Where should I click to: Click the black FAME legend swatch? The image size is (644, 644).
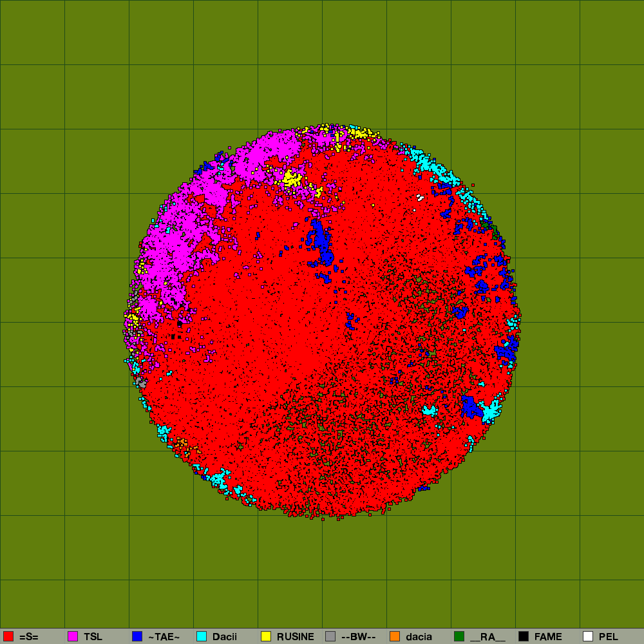[x=524, y=636]
